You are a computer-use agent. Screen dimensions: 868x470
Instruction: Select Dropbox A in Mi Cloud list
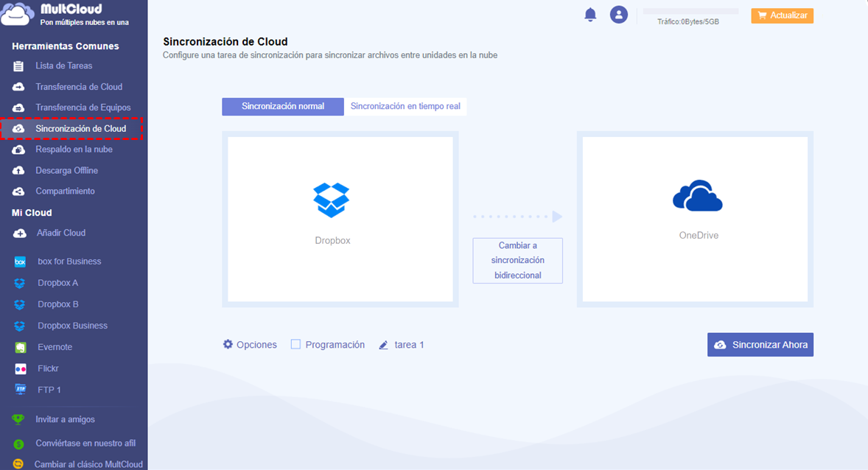pyautogui.click(x=57, y=283)
